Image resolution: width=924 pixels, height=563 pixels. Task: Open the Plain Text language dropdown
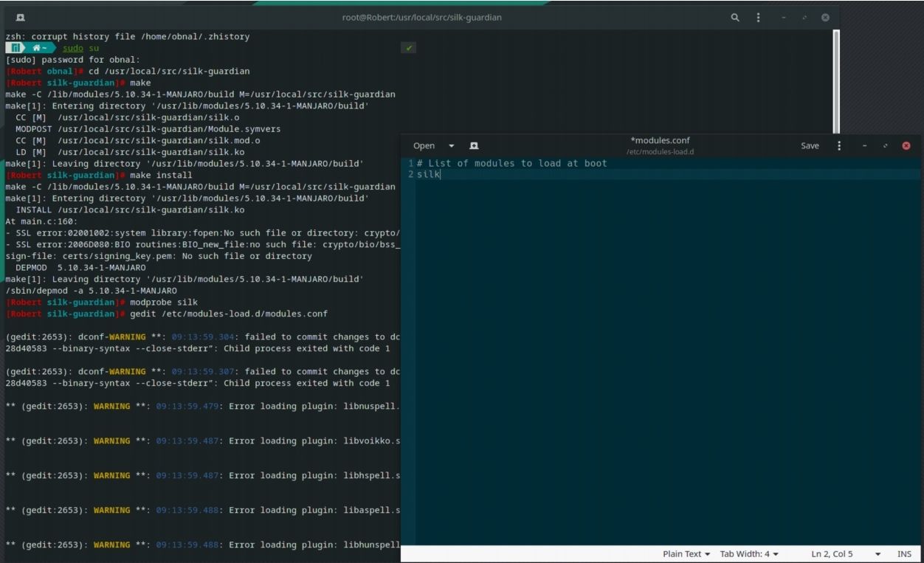click(x=687, y=553)
